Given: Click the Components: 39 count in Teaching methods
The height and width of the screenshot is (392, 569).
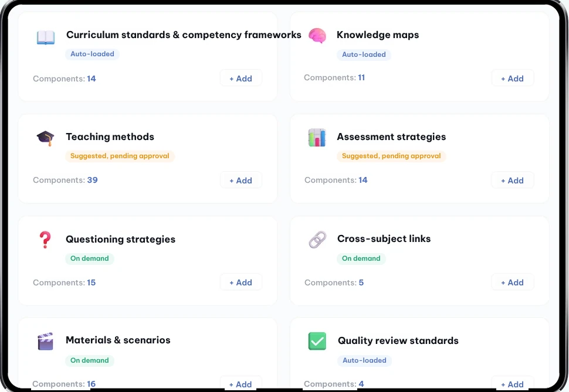Looking at the screenshot, I should pos(65,180).
